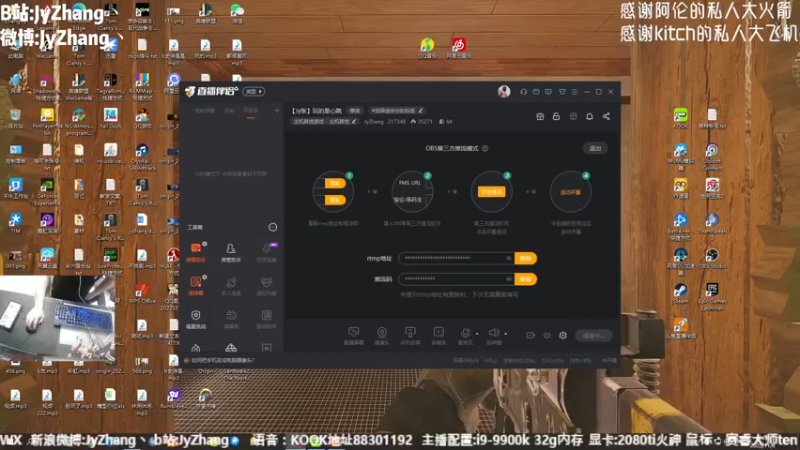Viewport: 800px width, 450px height.
Task: Reveal the stream code with eye icon
Action: (509, 279)
